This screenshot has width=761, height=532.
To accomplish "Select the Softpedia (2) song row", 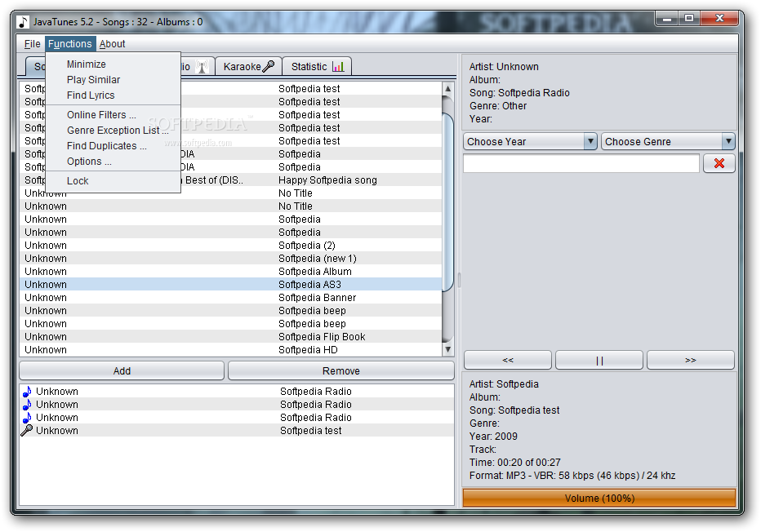I will point(231,246).
